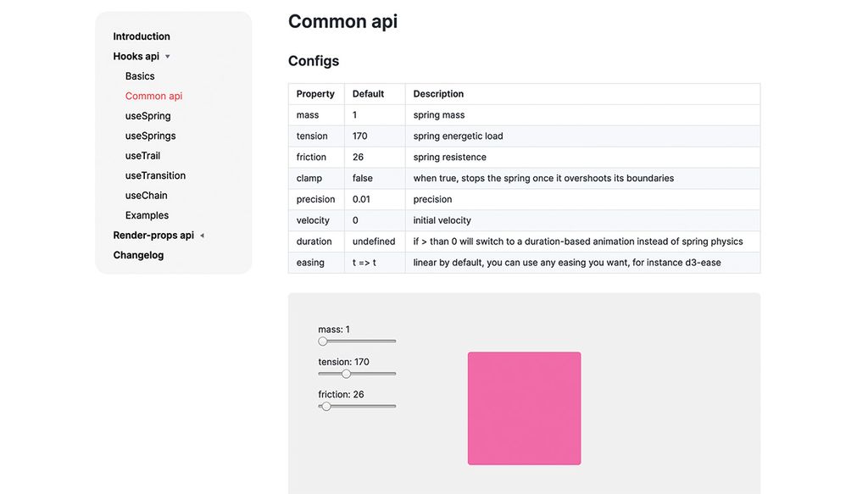
Task: Open the useTrail page
Action: pyautogui.click(x=144, y=155)
